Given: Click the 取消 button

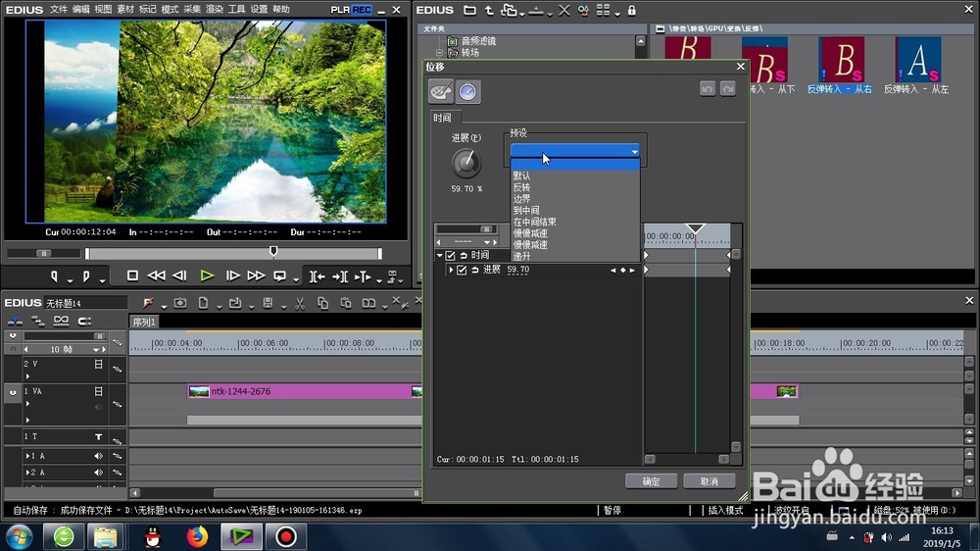Looking at the screenshot, I should click(709, 481).
